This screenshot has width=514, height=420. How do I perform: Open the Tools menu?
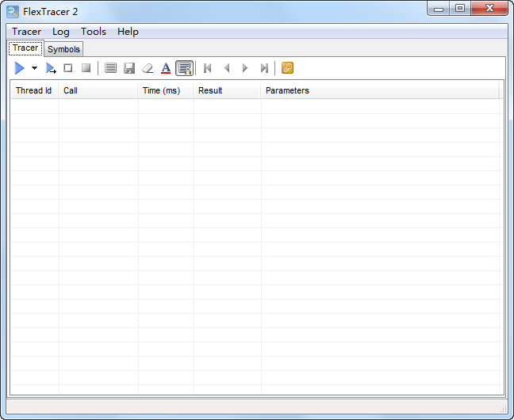click(94, 32)
